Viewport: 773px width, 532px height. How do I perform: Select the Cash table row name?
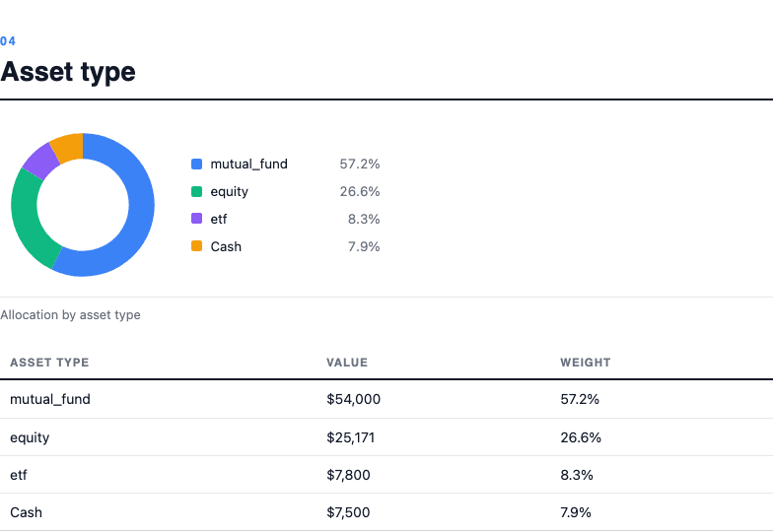[26, 512]
